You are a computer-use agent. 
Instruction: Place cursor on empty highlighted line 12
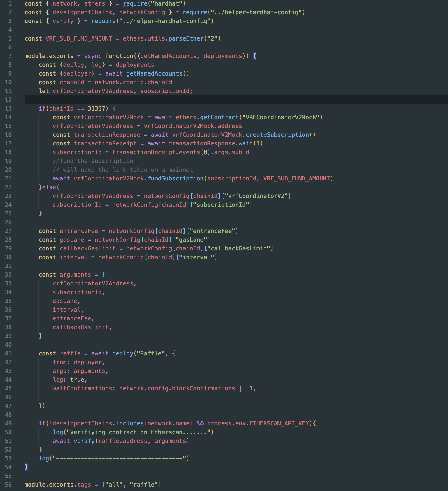click(x=236, y=100)
